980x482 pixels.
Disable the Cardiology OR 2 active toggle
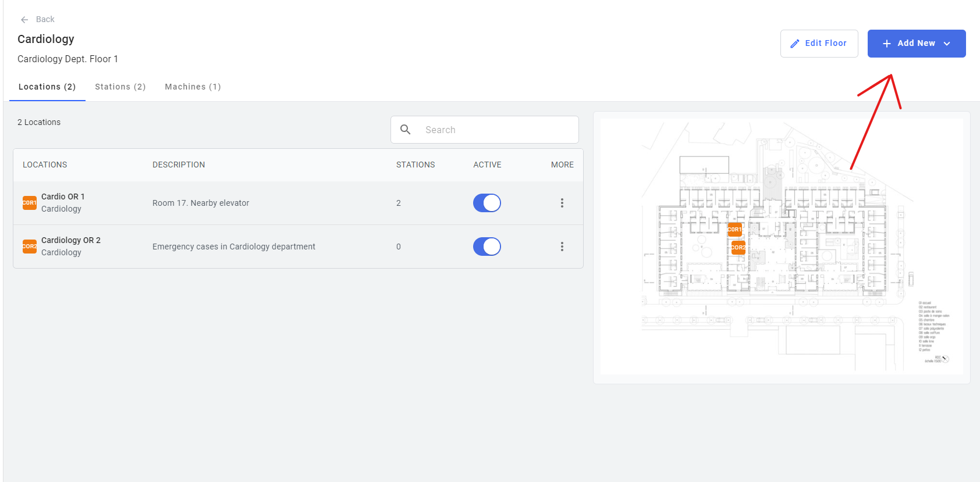(x=487, y=247)
